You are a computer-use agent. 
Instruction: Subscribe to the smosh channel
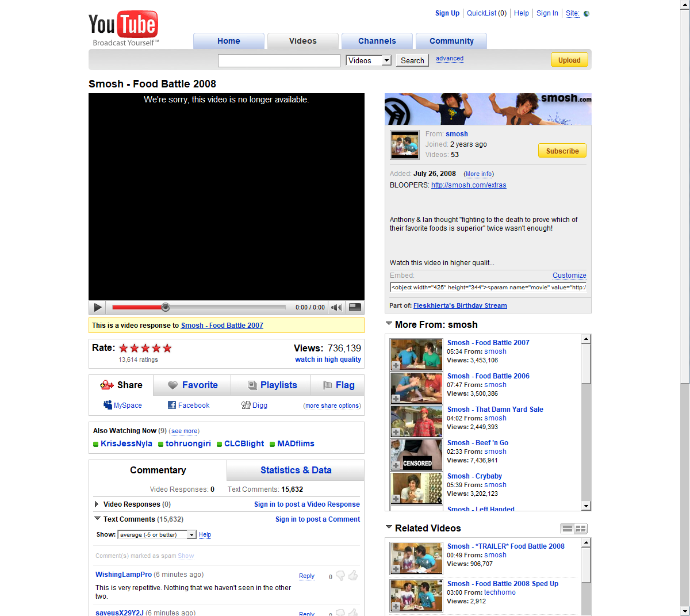coord(562,151)
